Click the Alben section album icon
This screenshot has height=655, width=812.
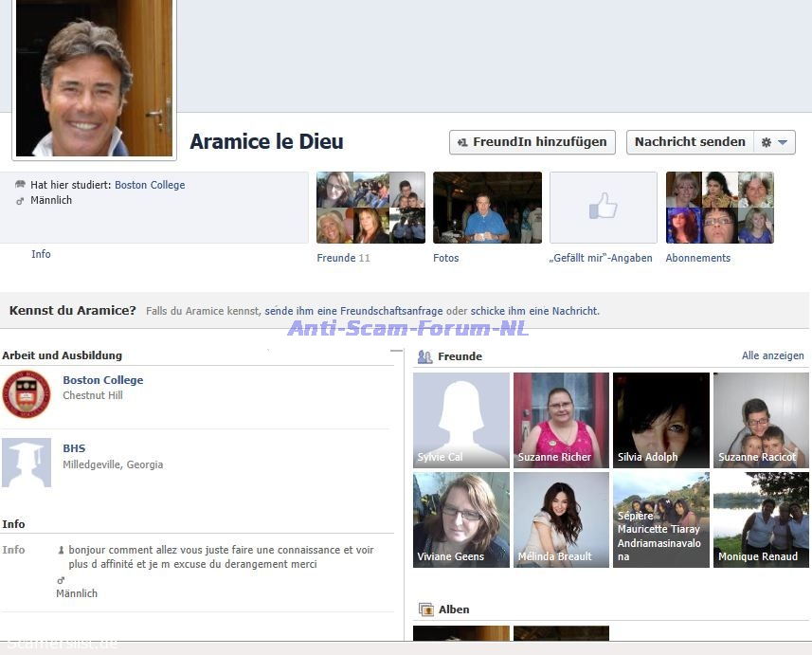pyautogui.click(x=426, y=610)
